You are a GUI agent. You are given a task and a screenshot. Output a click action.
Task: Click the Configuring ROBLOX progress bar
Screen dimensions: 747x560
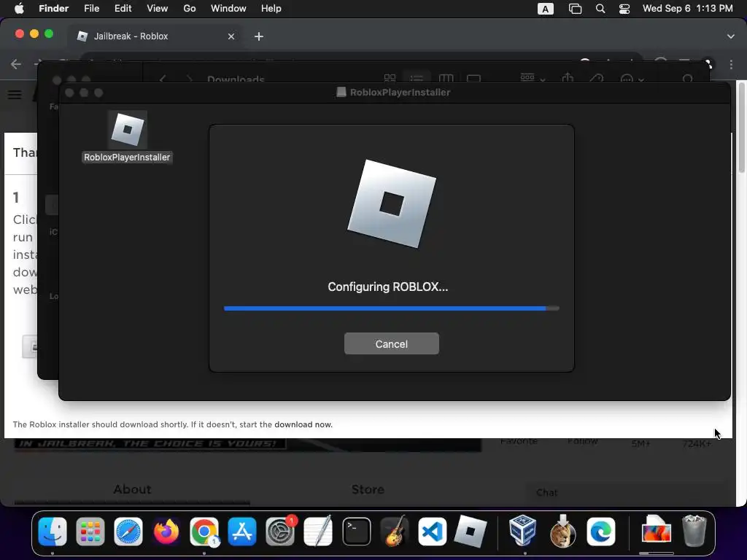[391, 308]
